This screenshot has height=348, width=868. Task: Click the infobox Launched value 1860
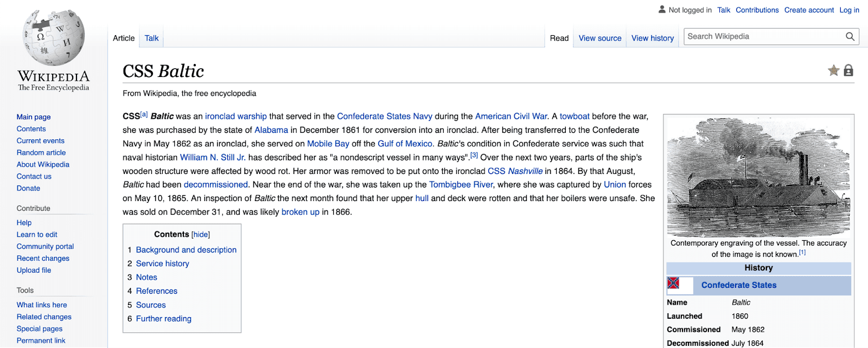click(x=740, y=316)
